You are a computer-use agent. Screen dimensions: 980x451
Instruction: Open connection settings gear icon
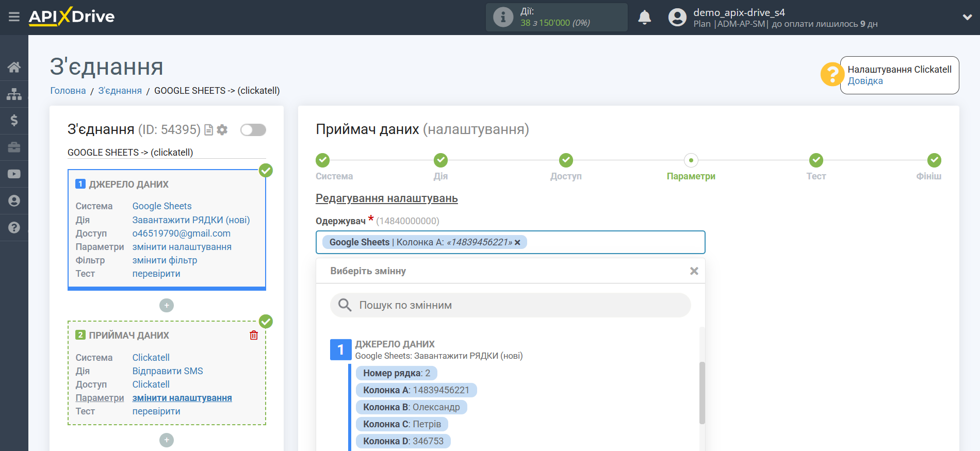[222, 130]
